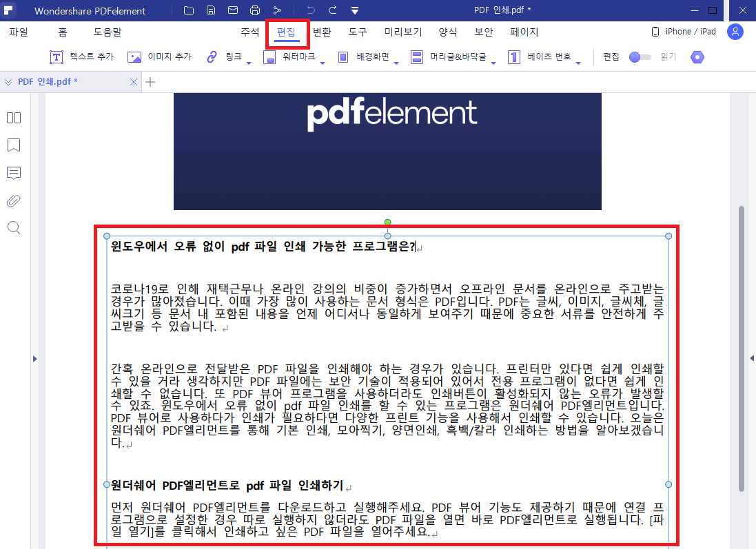Click 머리글&바닥글 tool
This screenshot has height=549, width=756.
pos(449,57)
